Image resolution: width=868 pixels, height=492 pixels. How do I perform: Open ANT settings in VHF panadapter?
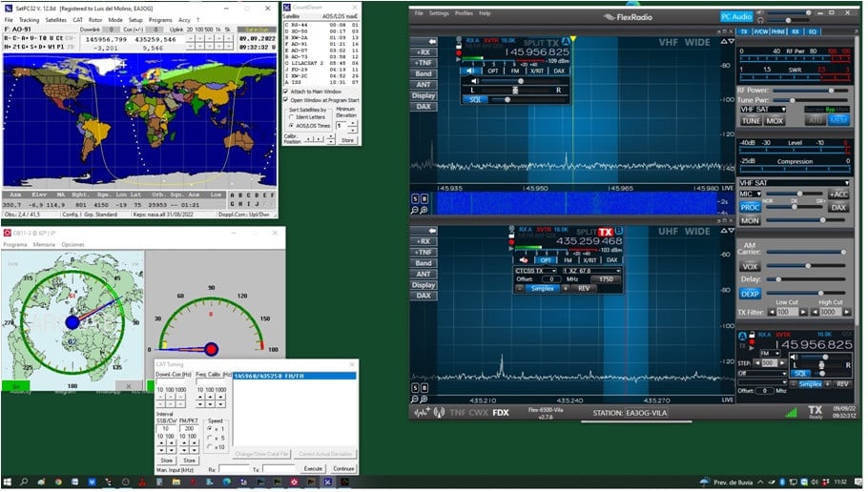click(424, 85)
